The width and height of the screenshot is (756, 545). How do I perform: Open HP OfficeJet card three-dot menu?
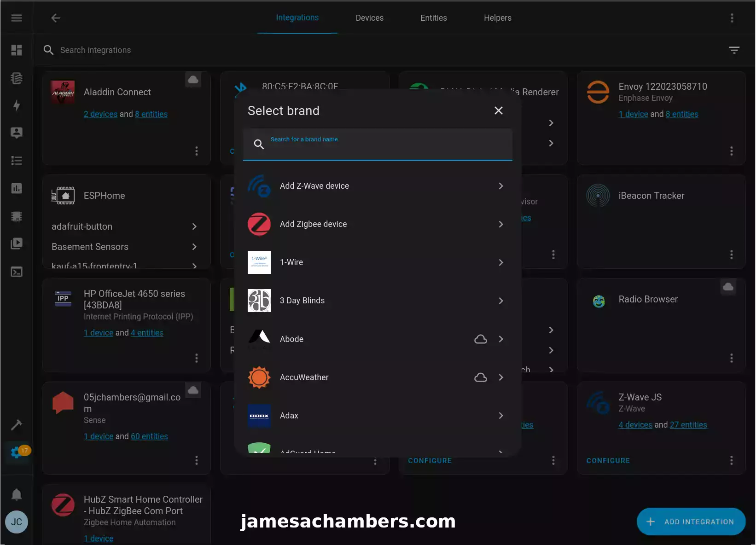(197, 358)
